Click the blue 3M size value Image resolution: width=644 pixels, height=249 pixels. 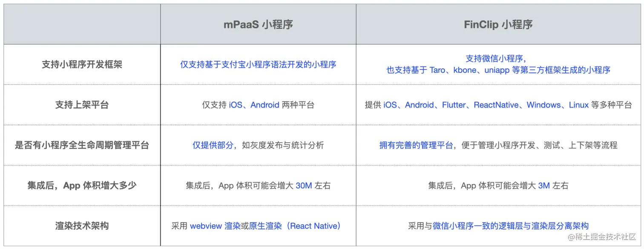pyautogui.click(x=544, y=186)
